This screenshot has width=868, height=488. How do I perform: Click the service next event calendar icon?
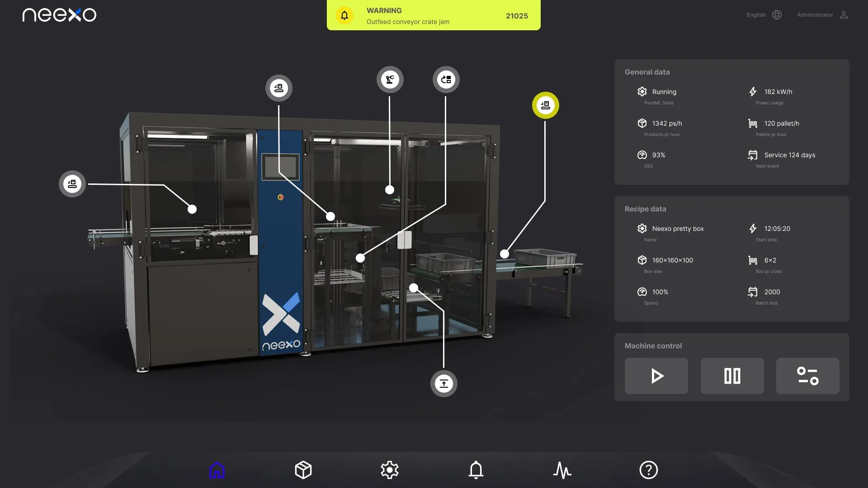[x=753, y=155]
